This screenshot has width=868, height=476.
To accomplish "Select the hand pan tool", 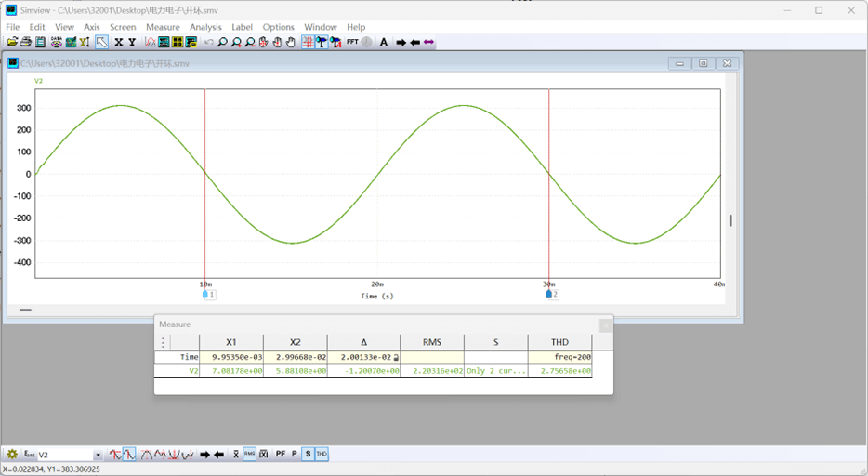I will (x=291, y=42).
